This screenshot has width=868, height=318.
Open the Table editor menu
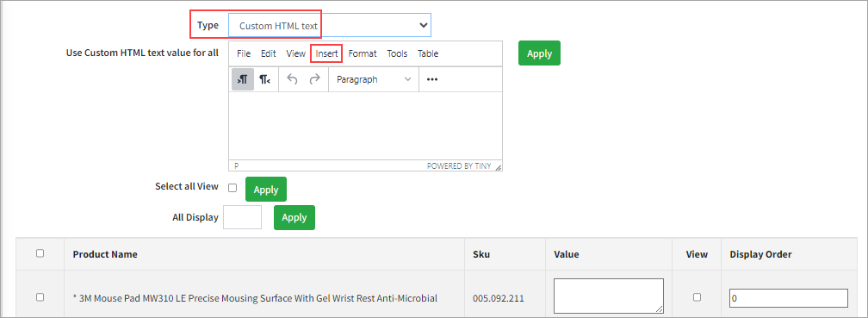(x=428, y=53)
